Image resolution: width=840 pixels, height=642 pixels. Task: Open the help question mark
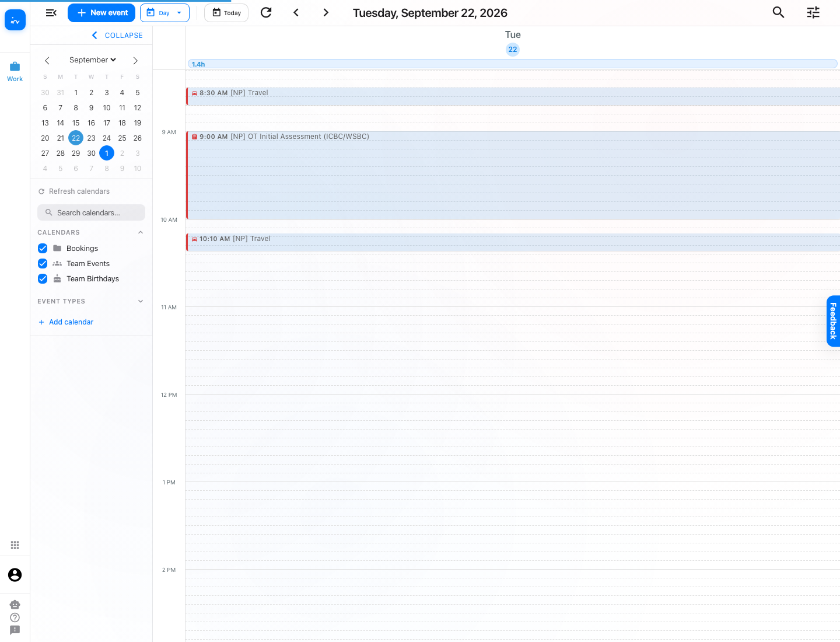(15, 617)
